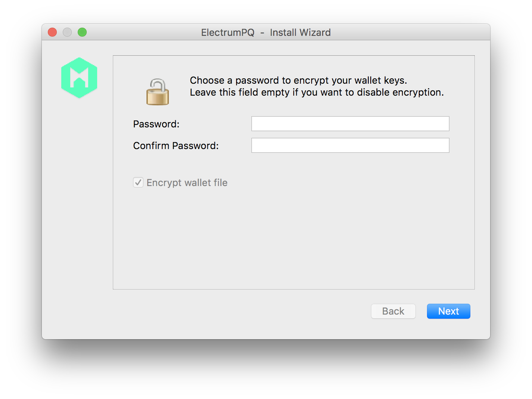The height and width of the screenshot is (399, 532).
Task: Click the Install Wizard title bar text
Action: pos(300,33)
